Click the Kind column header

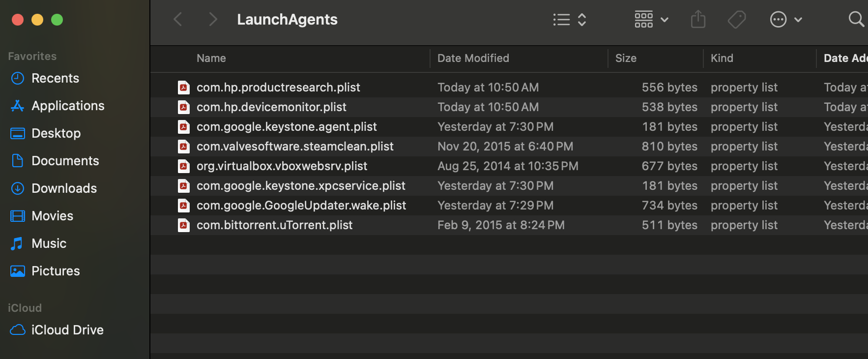click(722, 59)
